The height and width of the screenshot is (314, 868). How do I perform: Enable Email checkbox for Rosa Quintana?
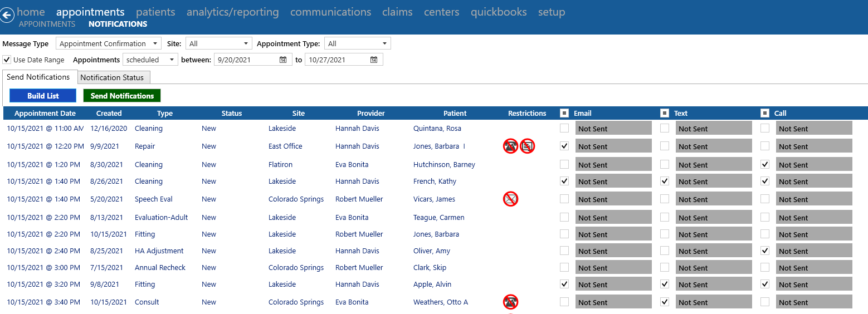click(x=564, y=129)
